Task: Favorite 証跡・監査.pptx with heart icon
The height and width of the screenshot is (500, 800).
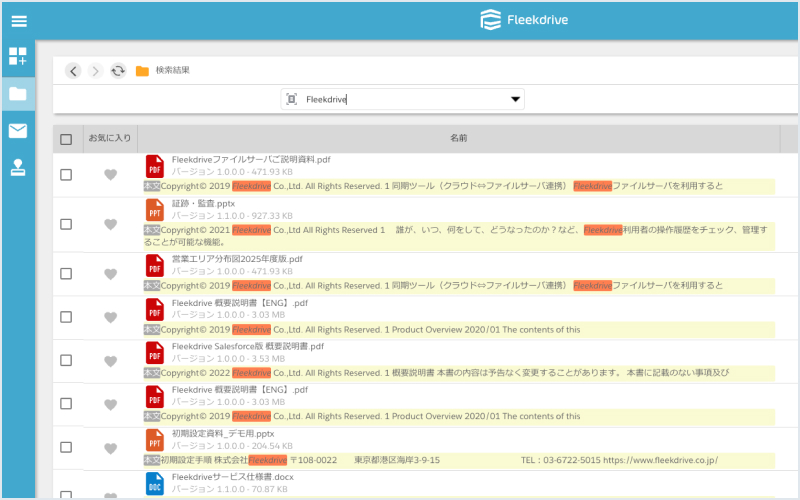Action: (111, 224)
